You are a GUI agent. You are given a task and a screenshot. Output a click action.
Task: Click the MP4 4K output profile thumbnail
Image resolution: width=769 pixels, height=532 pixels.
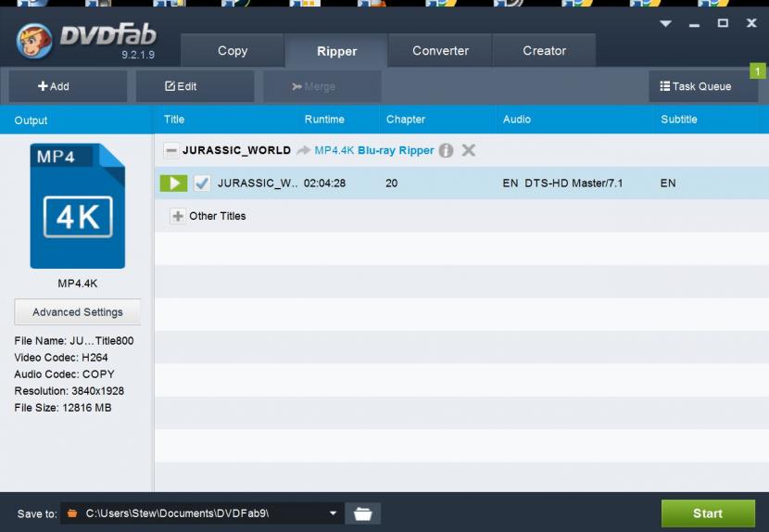[x=78, y=206]
